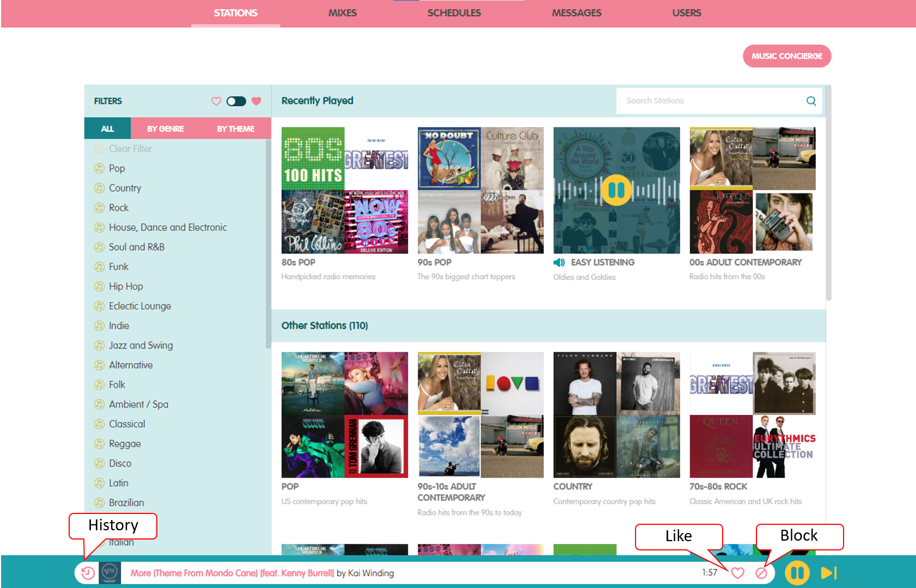Screen dimensions: 916x588
Task: Click the filters list scrollbar
Action: click(268, 244)
